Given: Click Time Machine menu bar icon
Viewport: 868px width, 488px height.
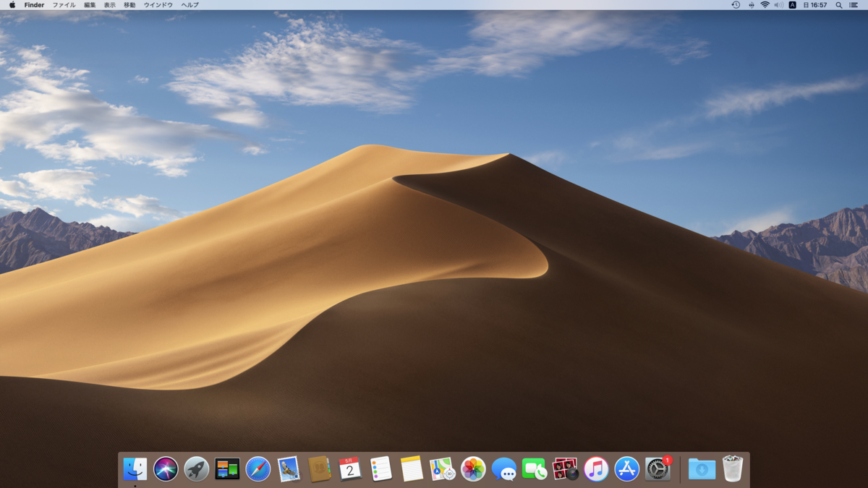Looking at the screenshot, I should coord(736,5).
